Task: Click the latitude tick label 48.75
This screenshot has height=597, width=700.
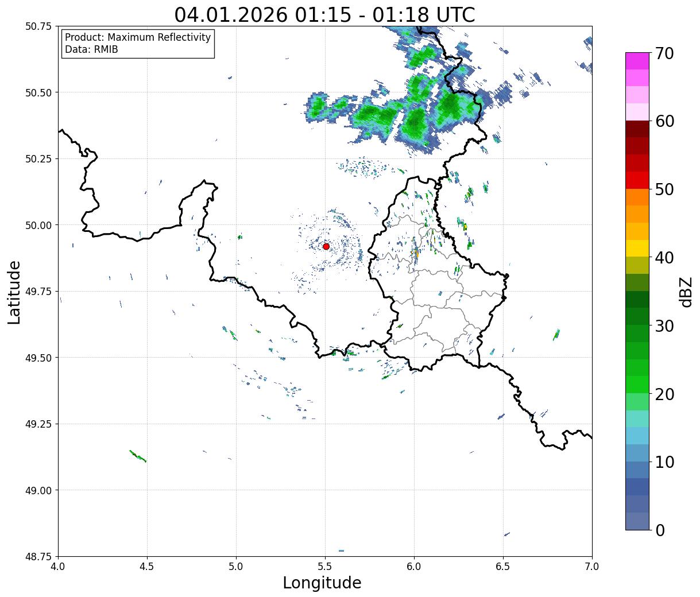Action: coord(38,557)
